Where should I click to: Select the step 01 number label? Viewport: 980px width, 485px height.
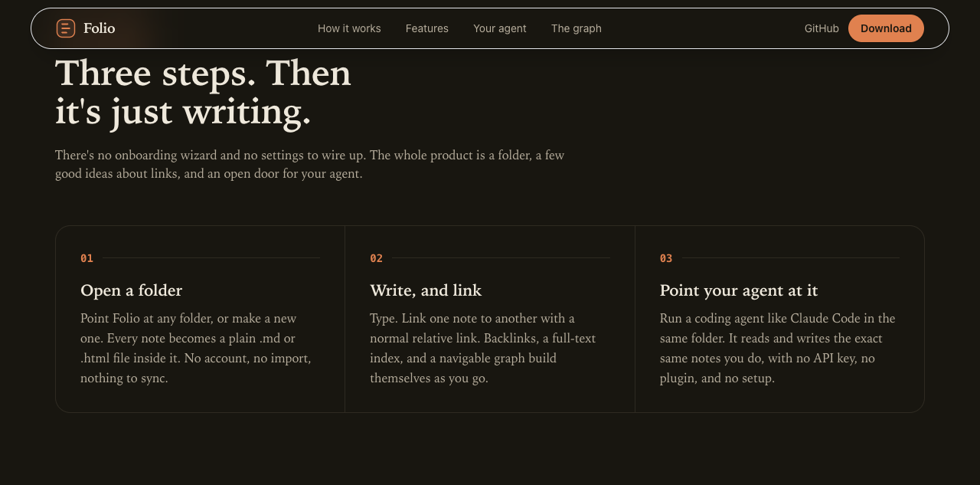(87, 258)
